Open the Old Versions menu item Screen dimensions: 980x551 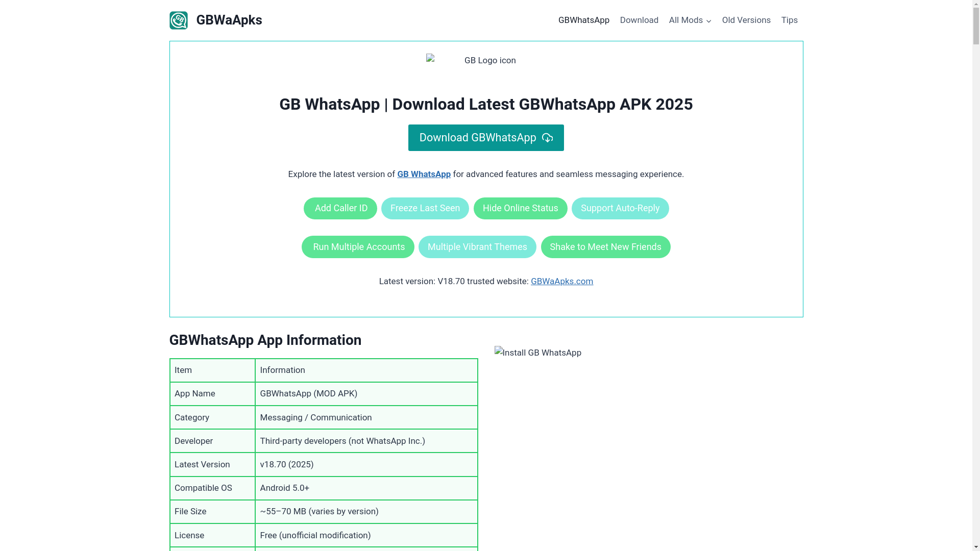tap(746, 20)
